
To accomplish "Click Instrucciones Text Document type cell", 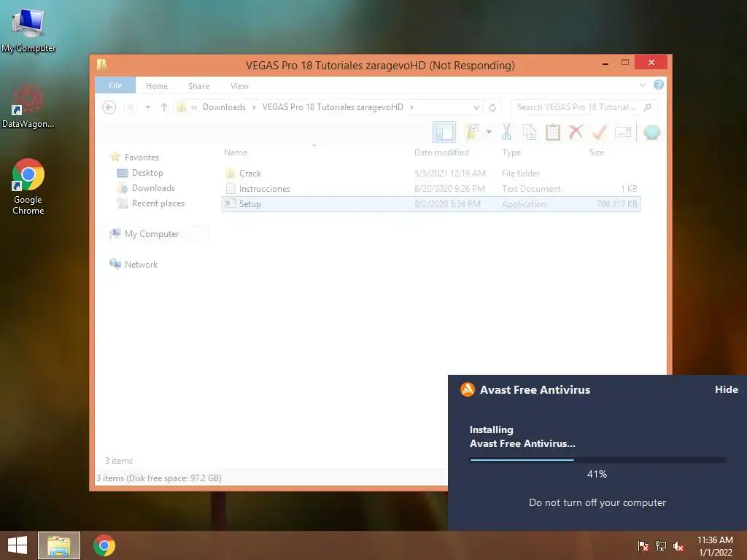I will [531, 189].
